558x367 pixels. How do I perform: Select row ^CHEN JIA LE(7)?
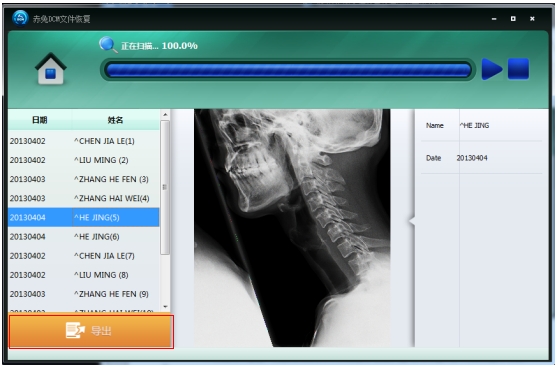point(84,256)
